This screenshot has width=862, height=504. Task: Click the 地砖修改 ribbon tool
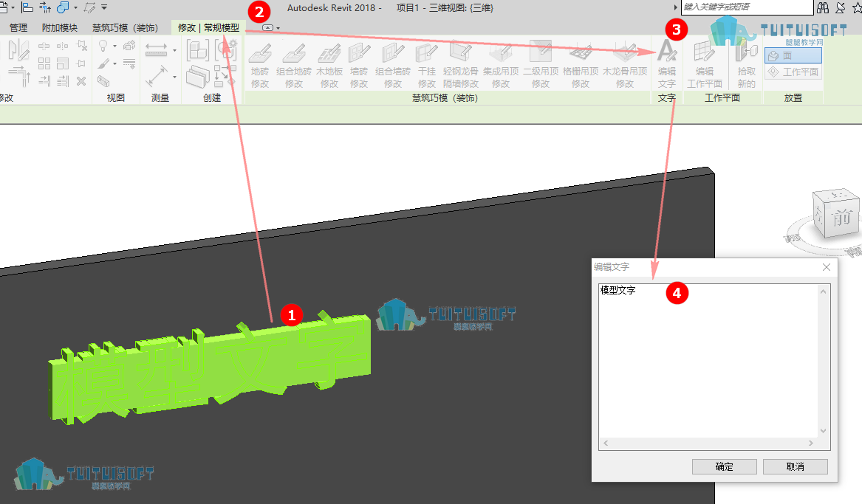[x=260, y=64]
